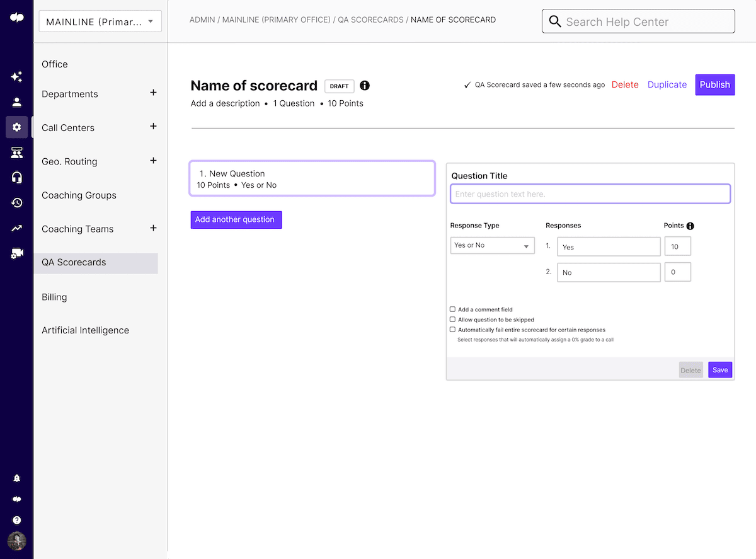Select the Analytics trending-arrow icon
The image size is (756, 559).
tap(16, 228)
